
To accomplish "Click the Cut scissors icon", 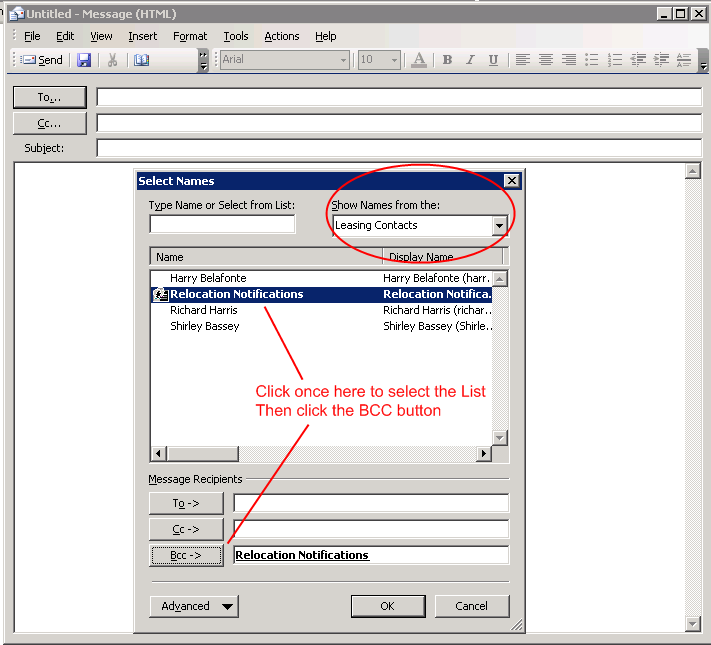I will (x=113, y=60).
